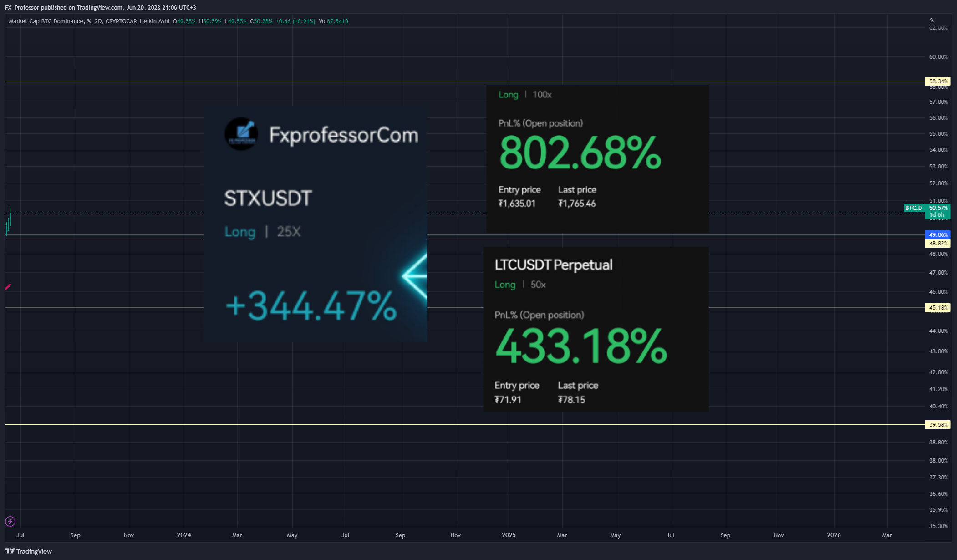This screenshot has width=957, height=560.
Task: Click the 44.00% price scale tick
Action: coord(938,331)
